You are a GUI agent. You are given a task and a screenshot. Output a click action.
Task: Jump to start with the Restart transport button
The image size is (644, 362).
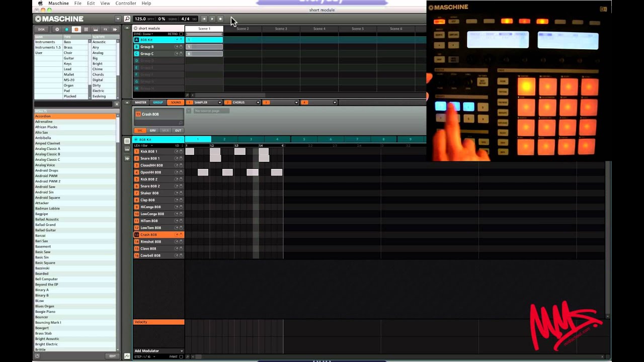204,19
